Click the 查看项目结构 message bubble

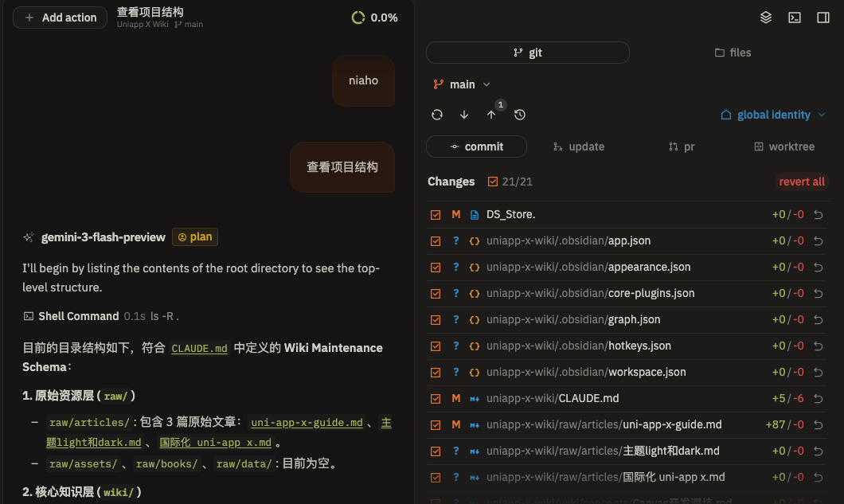pos(342,167)
